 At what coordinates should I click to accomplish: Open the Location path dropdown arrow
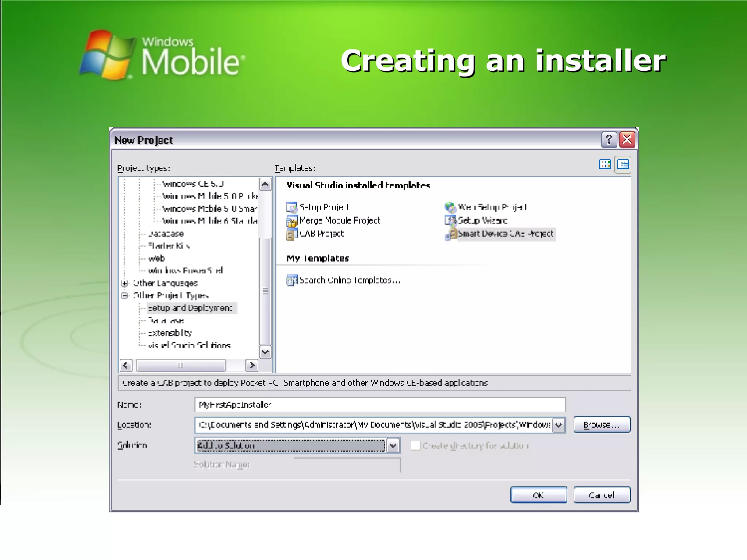tap(559, 425)
